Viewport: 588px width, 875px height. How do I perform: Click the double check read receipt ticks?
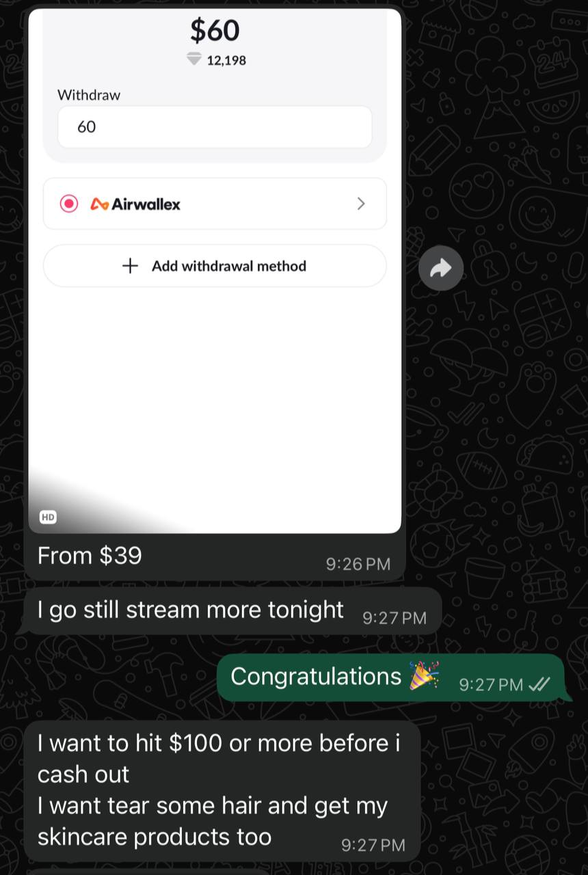pos(539,684)
